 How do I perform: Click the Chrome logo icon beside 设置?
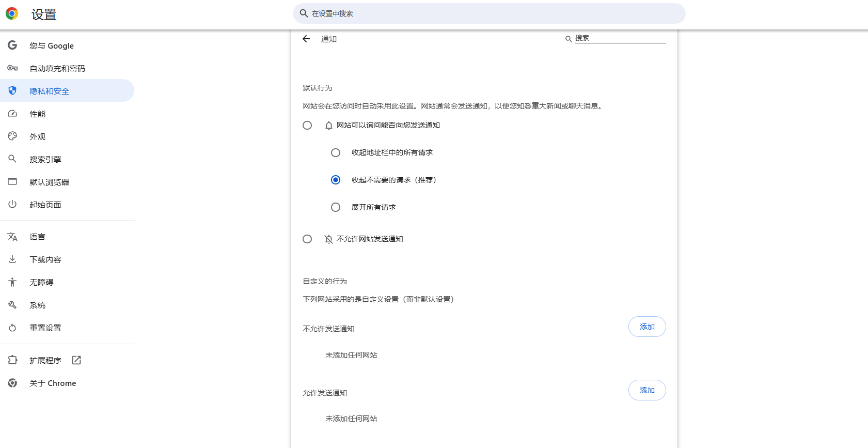click(x=12, y=14)
